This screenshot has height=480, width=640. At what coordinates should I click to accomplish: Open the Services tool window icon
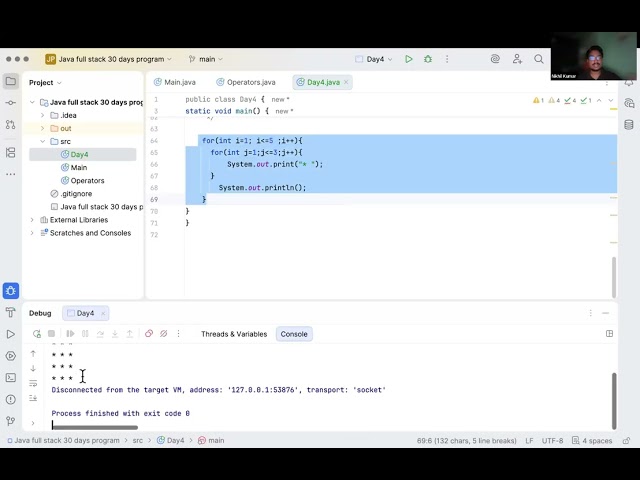tap(11, 356)
